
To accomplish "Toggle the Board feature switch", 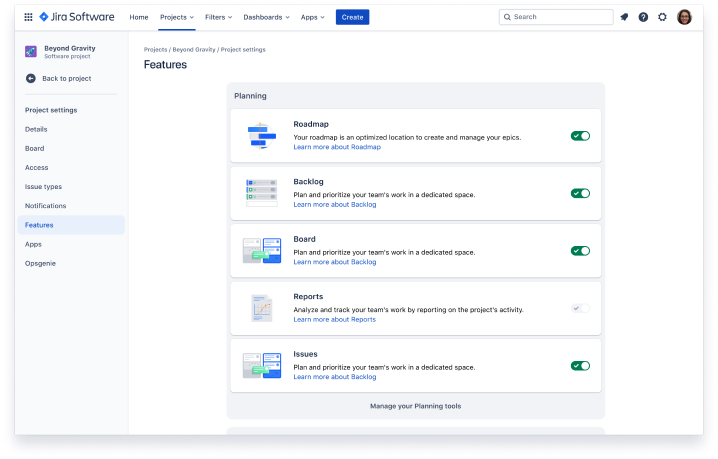I will tap(580, 251).
